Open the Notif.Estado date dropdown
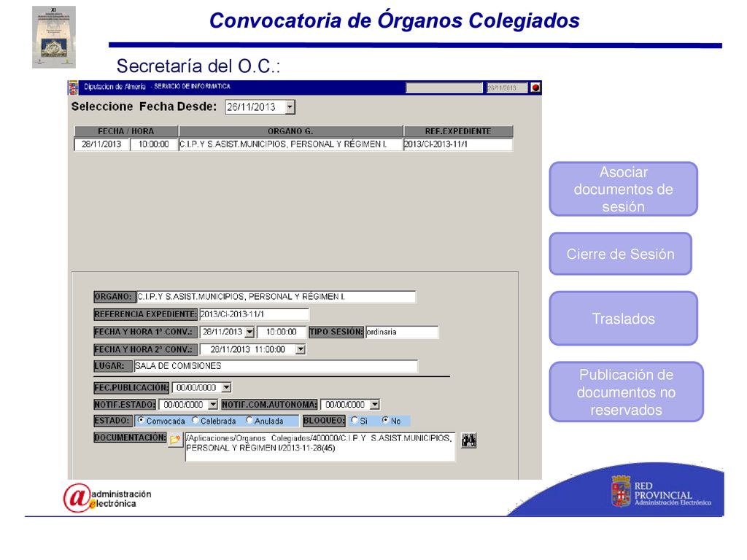This screenshot has height=560, width=747. tap(213, 405)
